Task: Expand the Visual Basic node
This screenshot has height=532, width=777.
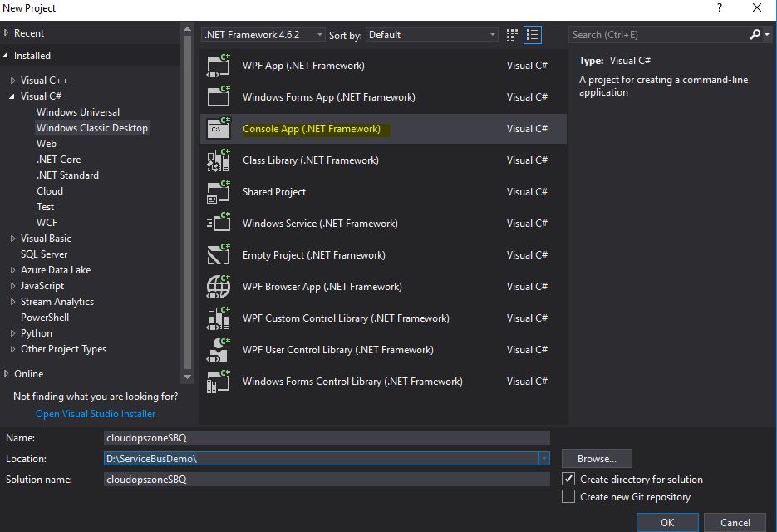Action: [x=13, y=239]
